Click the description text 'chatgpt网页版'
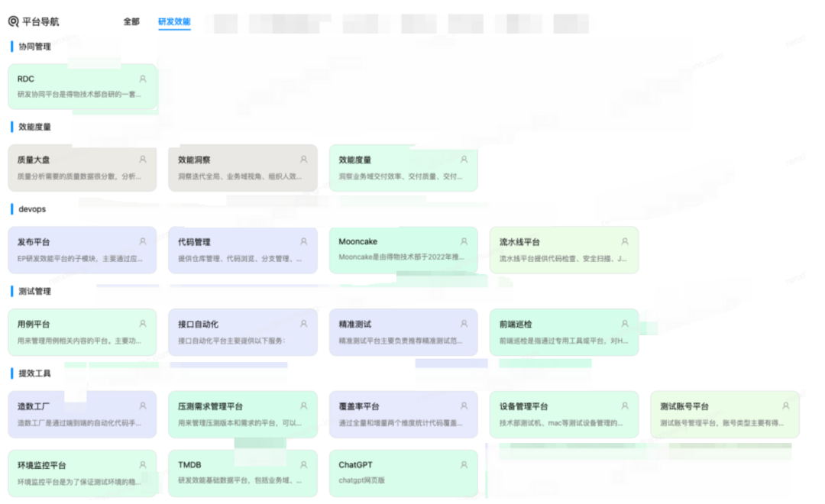This screenshot has width=825, height=504. click(x=361, y=480)
